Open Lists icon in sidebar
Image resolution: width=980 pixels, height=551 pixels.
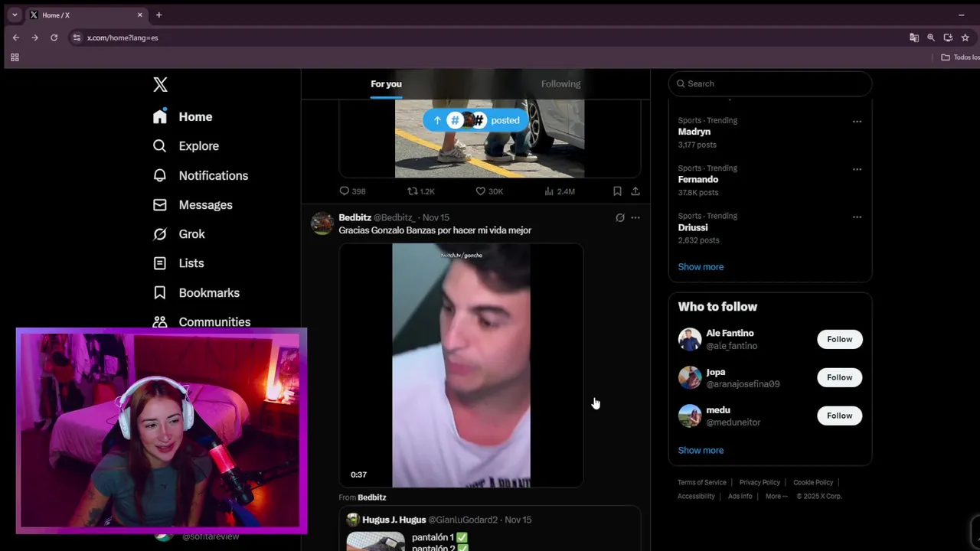pos(159,262)
